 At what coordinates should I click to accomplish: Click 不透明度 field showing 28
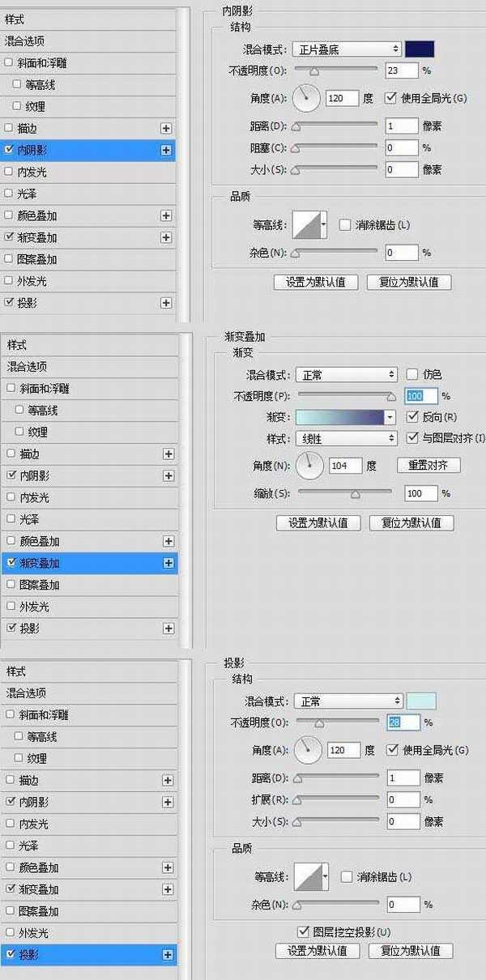pos(404,722)
